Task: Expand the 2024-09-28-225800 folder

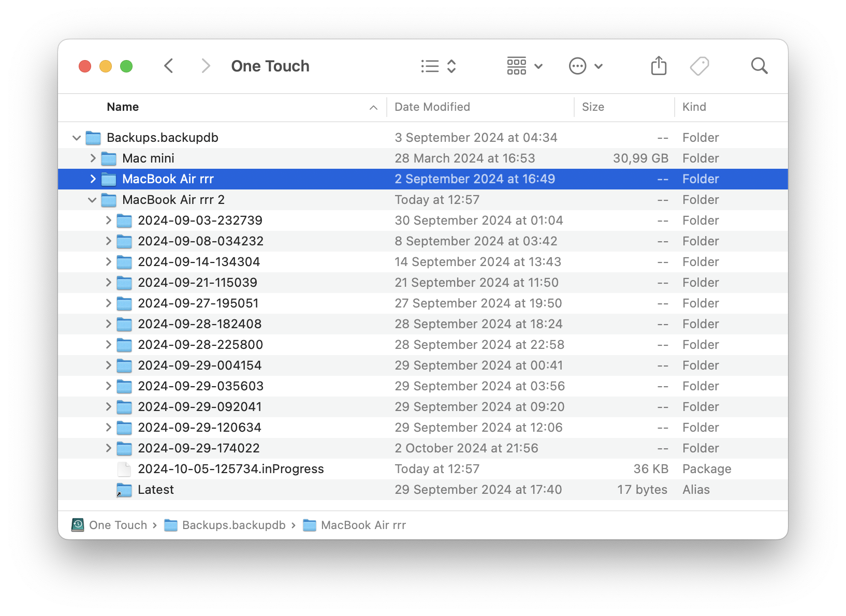Action: click(108, 345)
